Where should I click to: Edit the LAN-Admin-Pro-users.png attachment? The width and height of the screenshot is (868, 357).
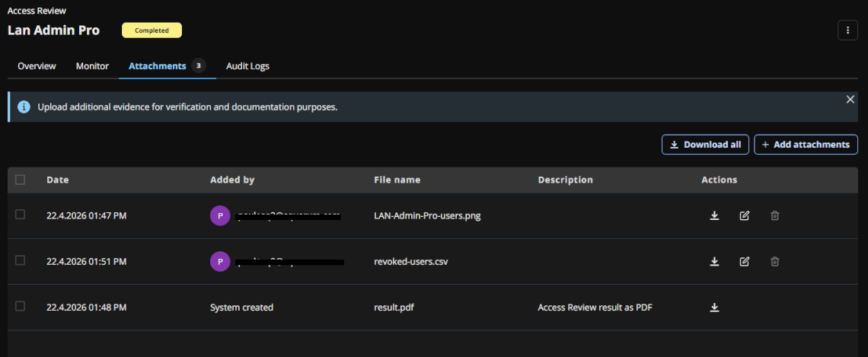[745, 216]
